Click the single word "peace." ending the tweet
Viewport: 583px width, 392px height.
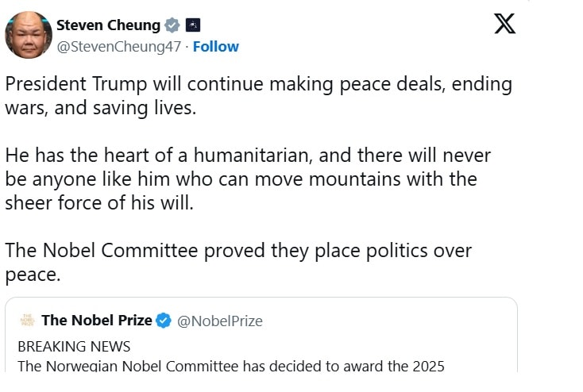click(33, 275)
